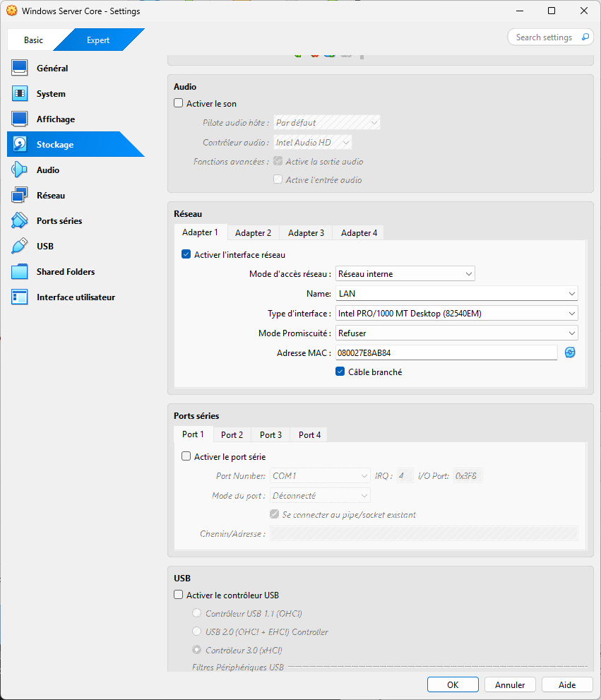This screenshot has width=601, height=700.
Task: Select the System chip icon
Action: pyautogui.click(x=20, y=93)
